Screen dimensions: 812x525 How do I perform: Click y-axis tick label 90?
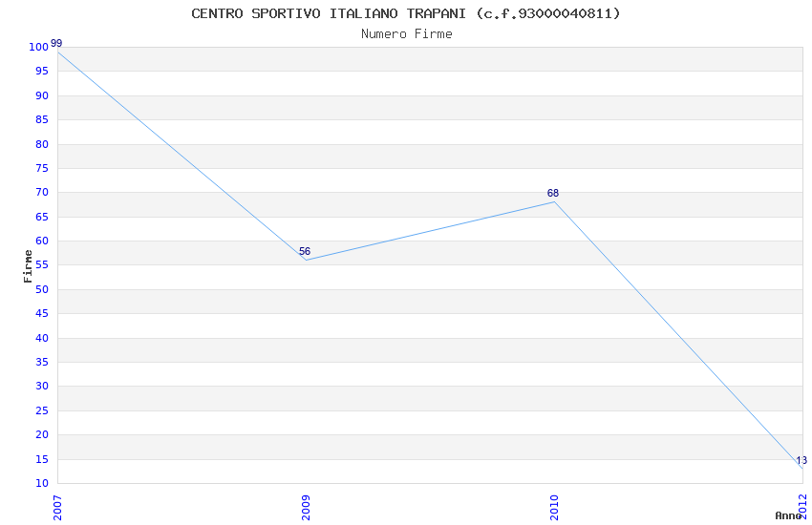[42, 95]
